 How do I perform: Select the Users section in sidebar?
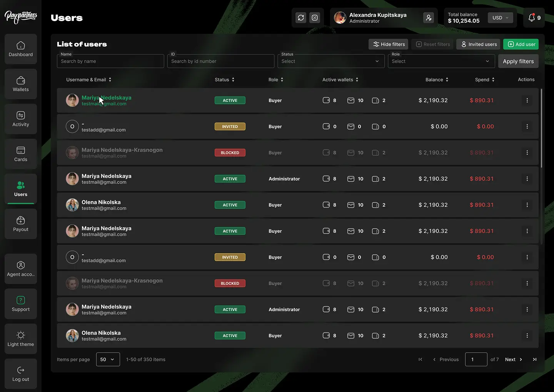click(21, 189)
